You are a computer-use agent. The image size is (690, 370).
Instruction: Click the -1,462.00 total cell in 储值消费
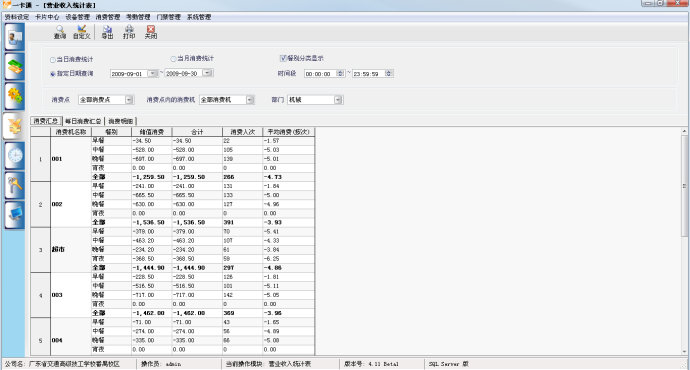click(x=152, y=313)
